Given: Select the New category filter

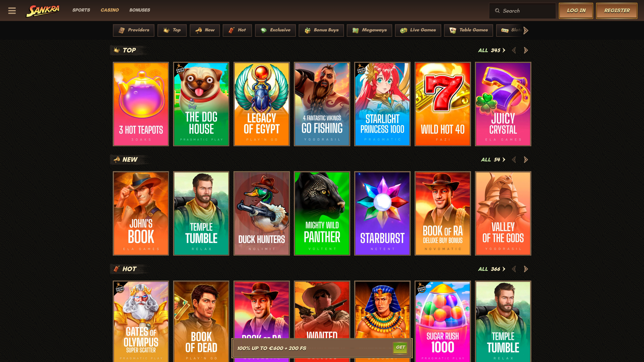Looking at the screenshot, I should (x=205, y=30).
